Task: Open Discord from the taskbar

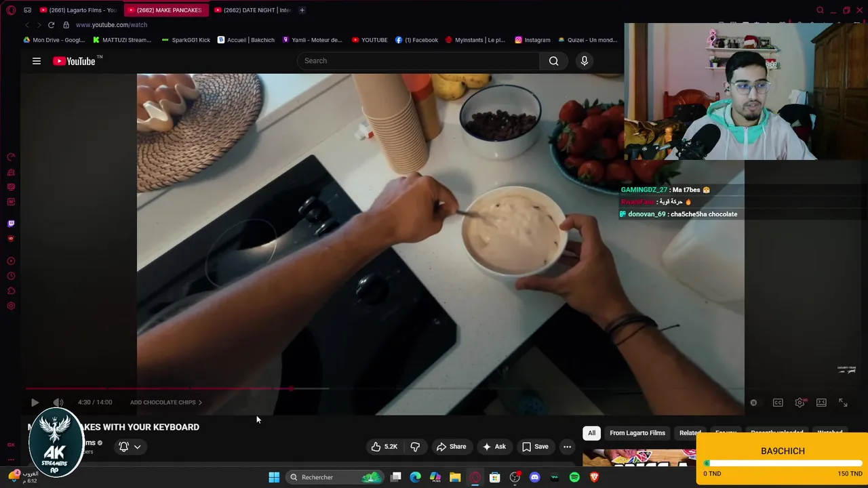Action: (x=535, y=477)
